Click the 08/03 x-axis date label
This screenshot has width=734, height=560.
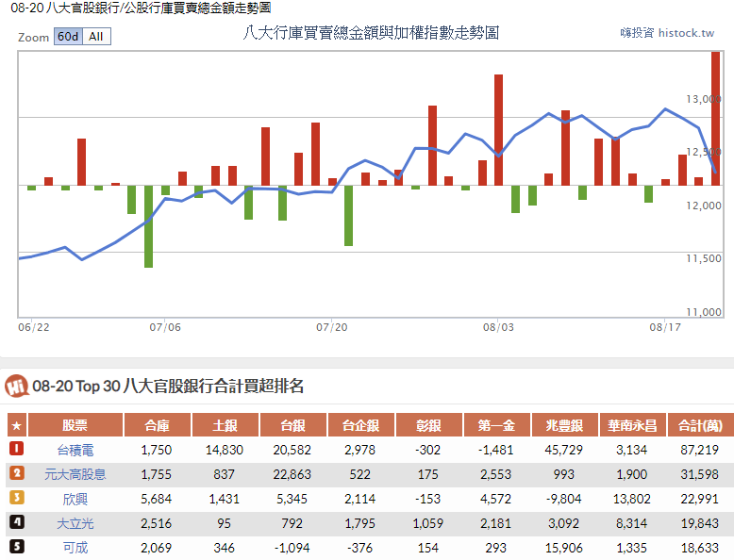pyautogui.click(x=498, y=327)
